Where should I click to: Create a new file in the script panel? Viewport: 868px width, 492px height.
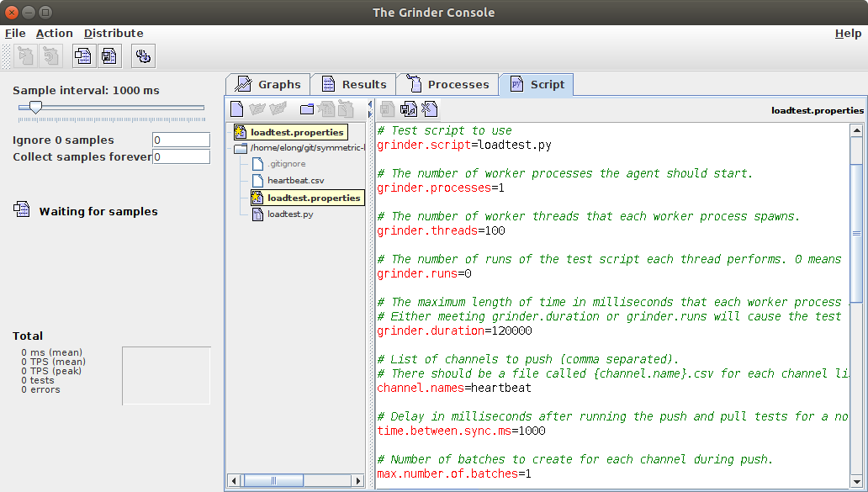237,109
